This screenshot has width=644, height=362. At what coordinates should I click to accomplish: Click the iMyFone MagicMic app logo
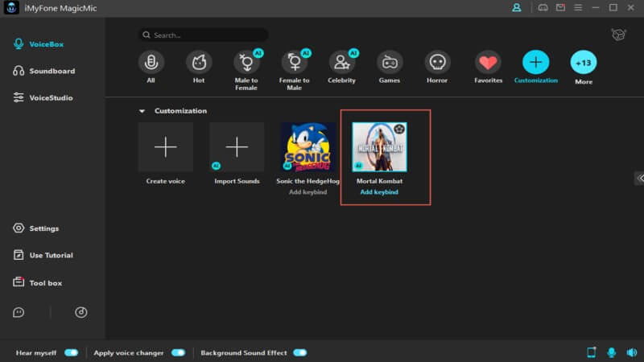[x=11, y=8]
